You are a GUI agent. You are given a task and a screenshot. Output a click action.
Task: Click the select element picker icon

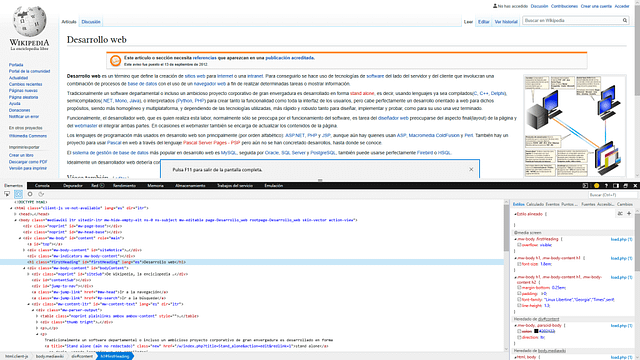point(7,194)
